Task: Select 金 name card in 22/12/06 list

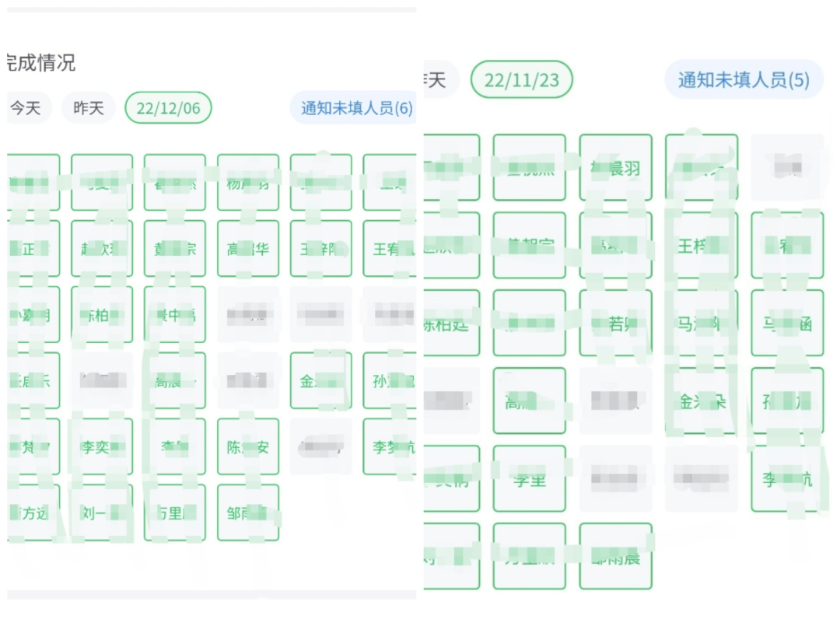Action: point(321,380)
